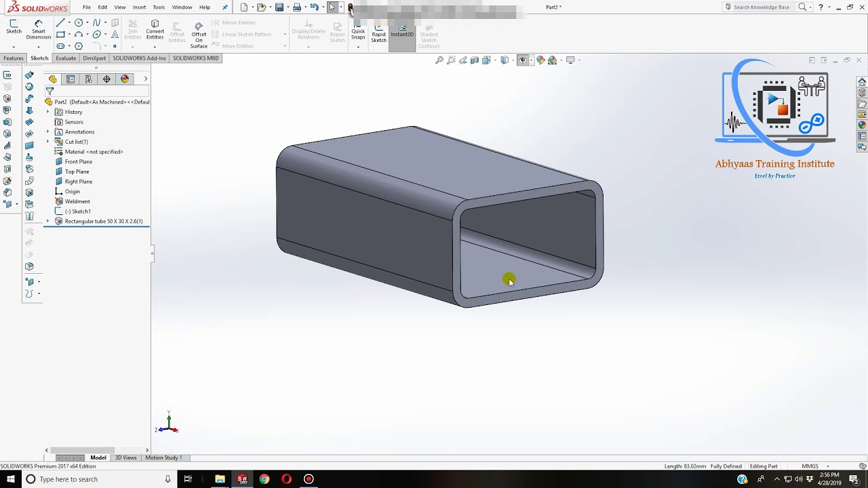
Task: Open Line tool dropdown arrow
Action: tap(69, 22)
